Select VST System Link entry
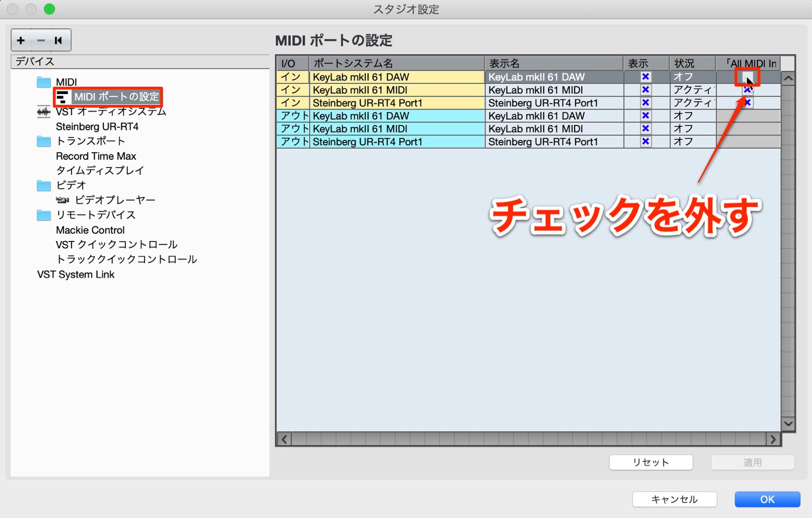Viewport: 812px width, 518px height. [x=76, y=274]
